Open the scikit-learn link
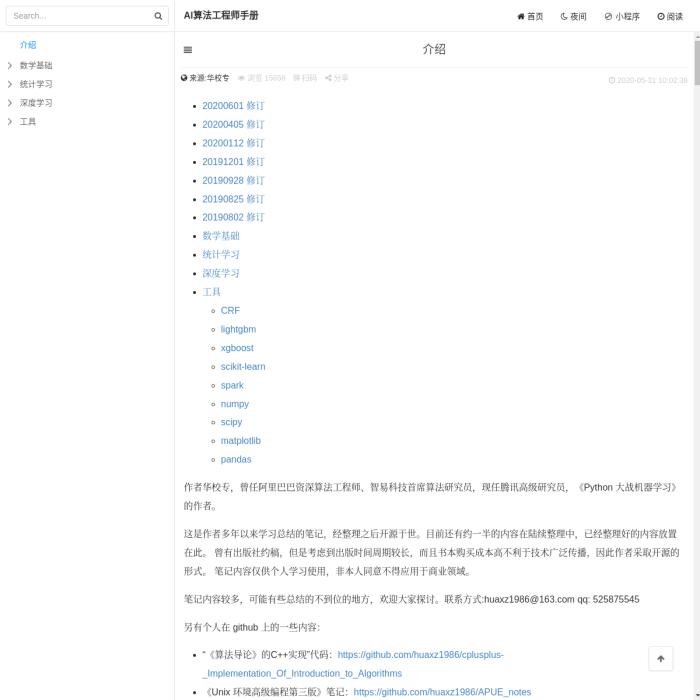700x700 pixels. (243, 367)
